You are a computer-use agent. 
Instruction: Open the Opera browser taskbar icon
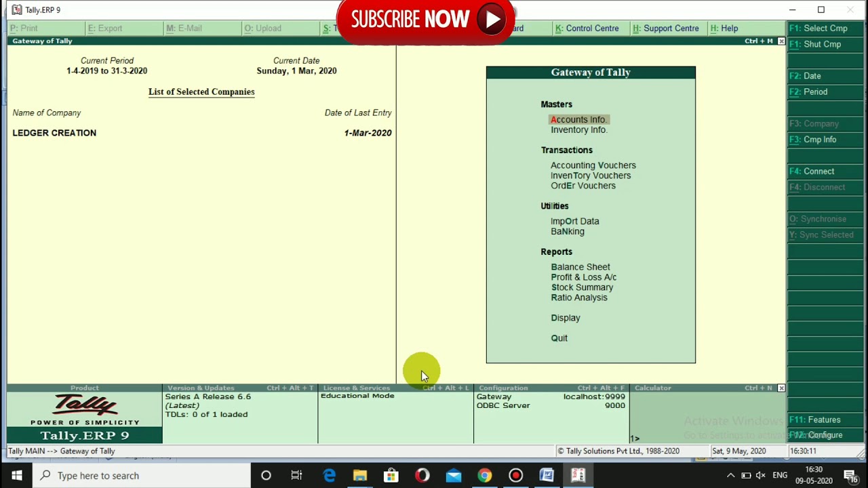coord(422,476)
